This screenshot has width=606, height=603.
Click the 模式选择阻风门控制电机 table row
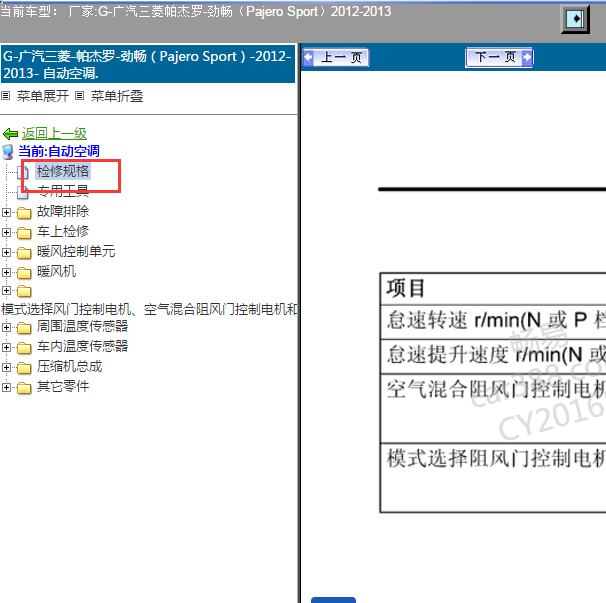[493, 478]
